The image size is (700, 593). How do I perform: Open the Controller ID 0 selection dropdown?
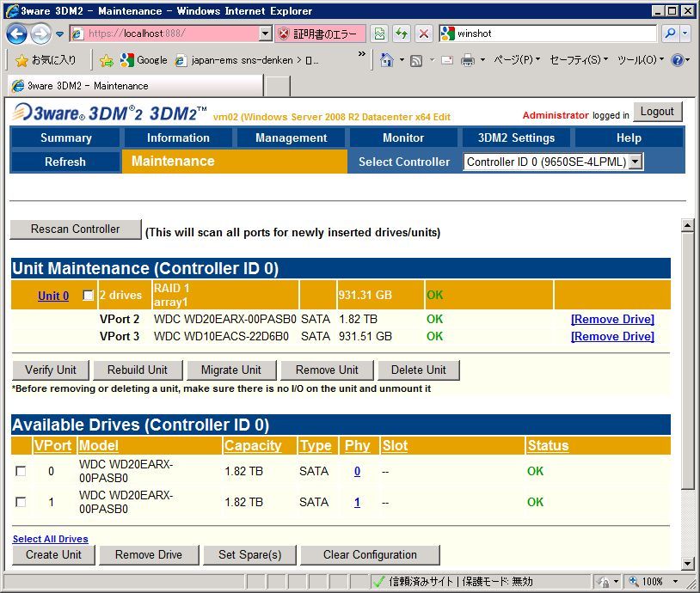pyautogui.click(x=553, y=162)
